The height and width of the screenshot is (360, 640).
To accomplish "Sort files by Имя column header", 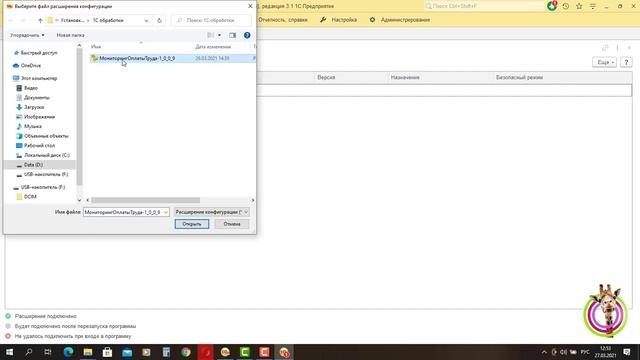I will pyautogui.click(x=96, y=47).
